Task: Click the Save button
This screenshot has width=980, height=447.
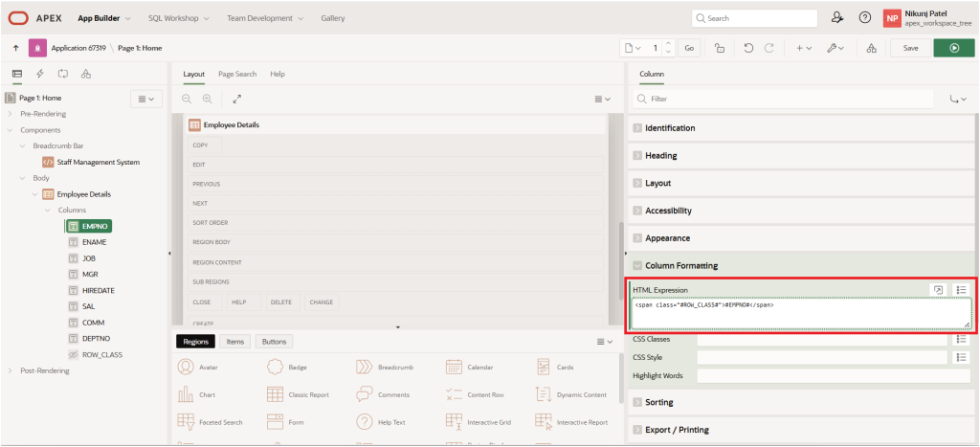Action: (910, 47)
